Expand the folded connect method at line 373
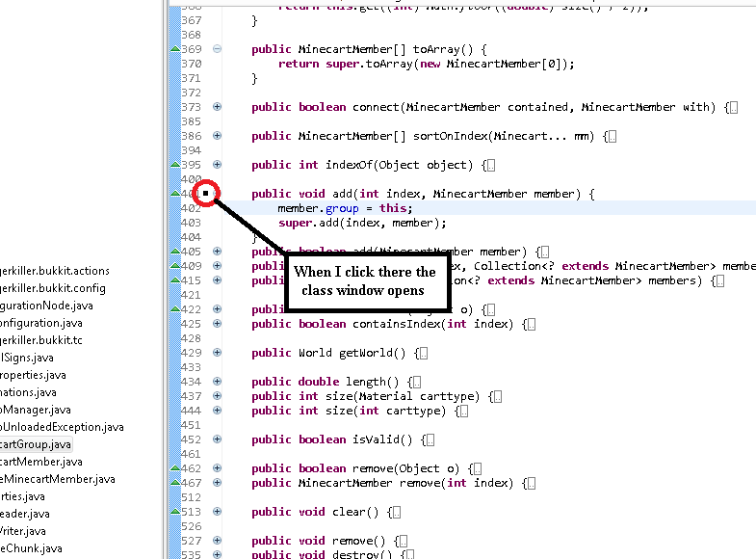This screenshot has width=756, height=559. 217,107
